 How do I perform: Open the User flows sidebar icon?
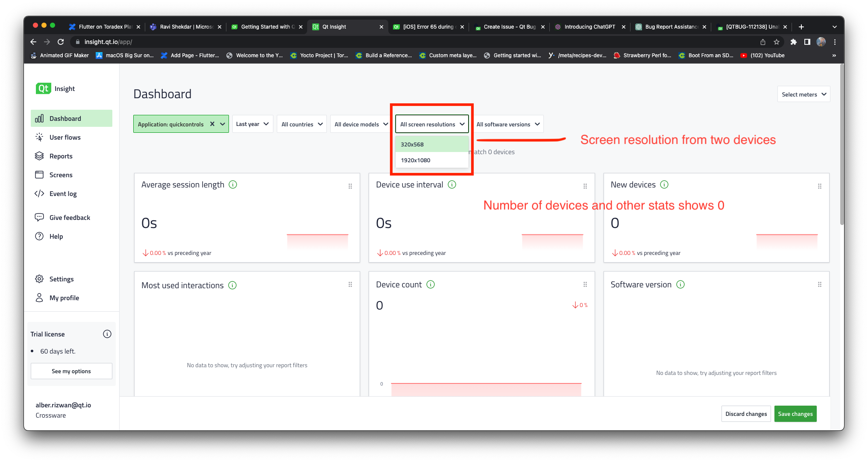[39, 137]
